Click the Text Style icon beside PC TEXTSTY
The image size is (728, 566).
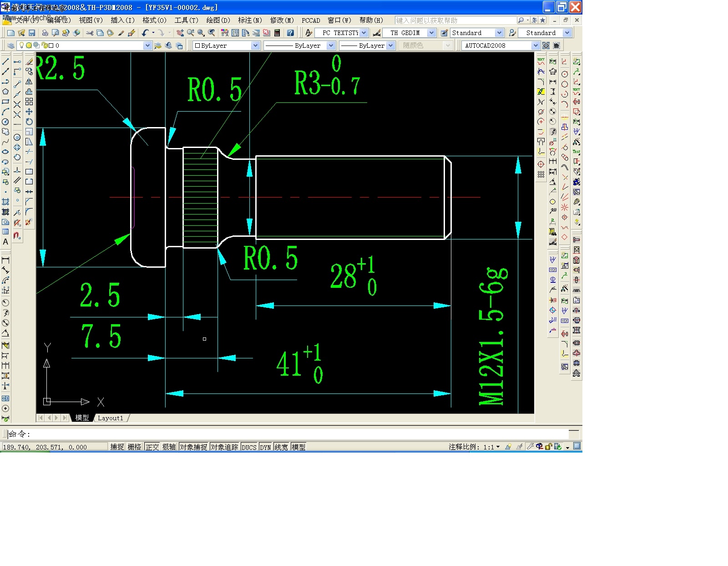[x=309, y=33]
